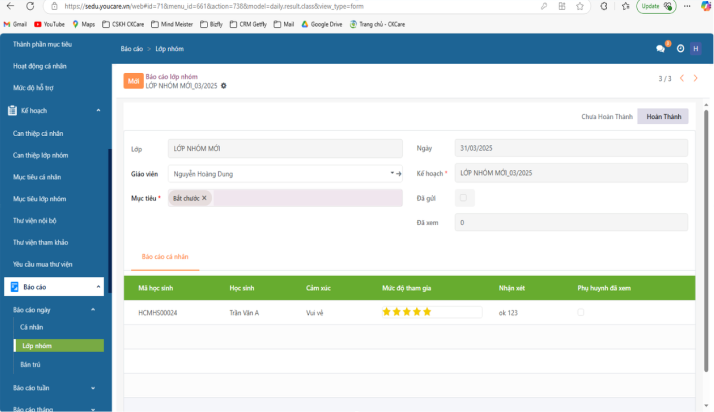Click the orange 'Mới' button

pyautogui.click(x=133, y=82)
